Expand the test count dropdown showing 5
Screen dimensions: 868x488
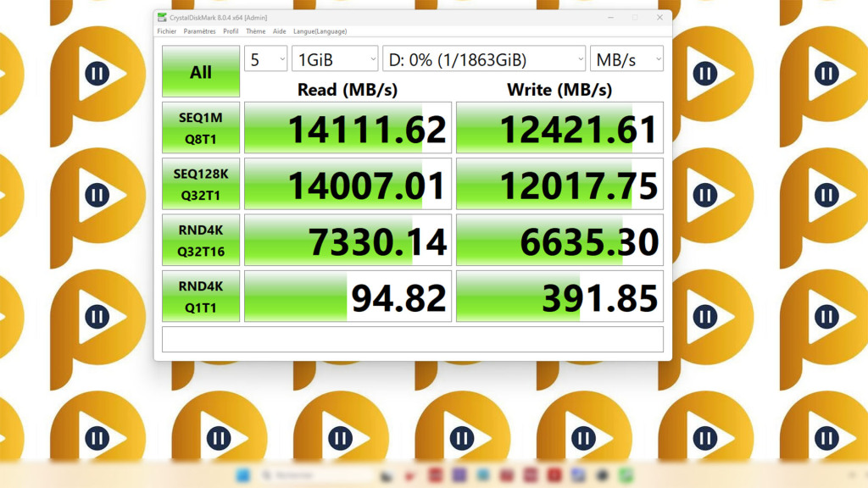(265, 58)
